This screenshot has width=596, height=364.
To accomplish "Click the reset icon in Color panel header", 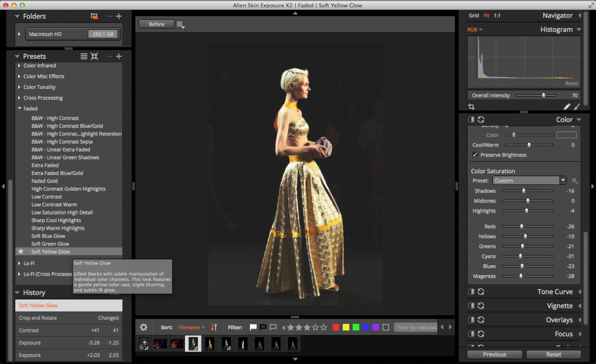I will click(481, 120).
